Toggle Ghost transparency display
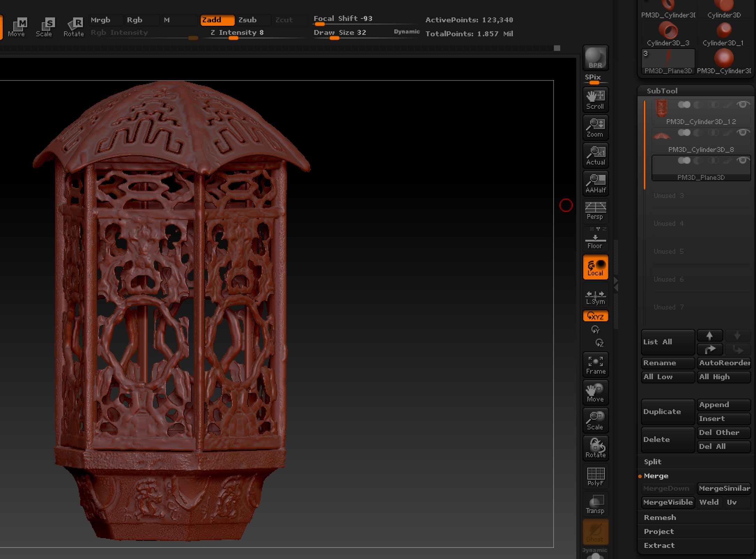The height and width of the screenshot is (559, 756). pos(595,532)
